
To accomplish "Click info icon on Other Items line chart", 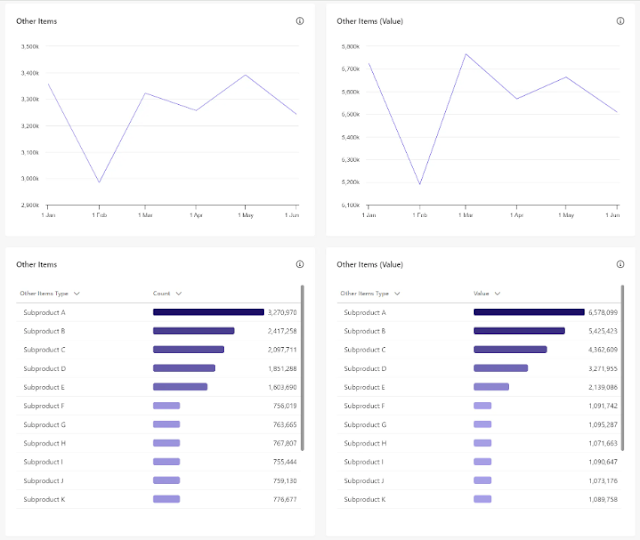I will [x=300, y=21].
